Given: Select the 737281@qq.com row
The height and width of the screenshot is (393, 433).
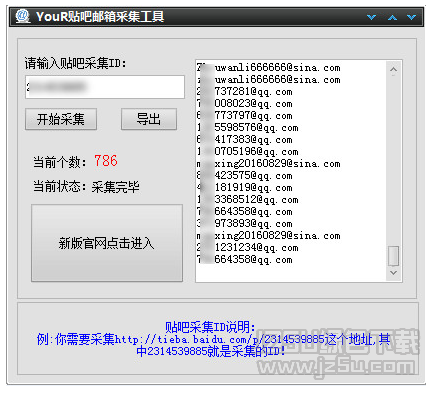Looking at the screenshot, I should point(244,92).
